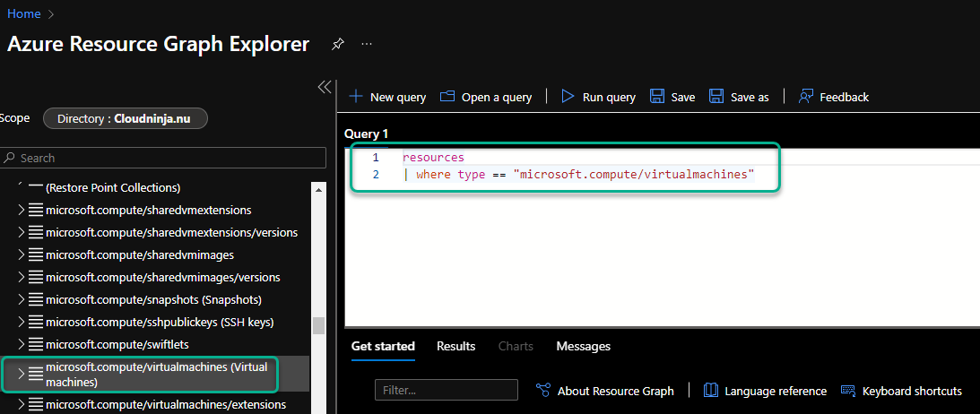Open the About Resource Graph link
Viewport: 980px width, 414px height.
coord(616,391)
